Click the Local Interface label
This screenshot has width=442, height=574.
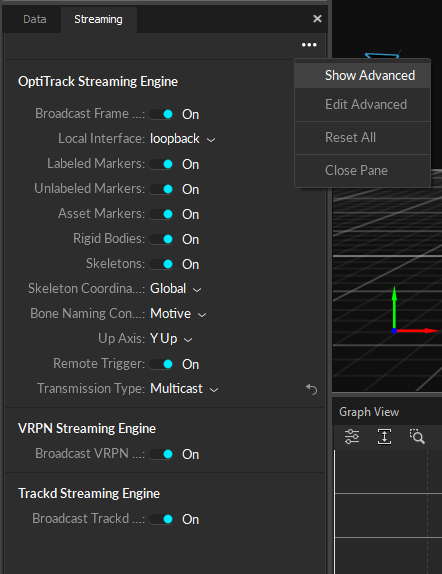tap(101, 139)
